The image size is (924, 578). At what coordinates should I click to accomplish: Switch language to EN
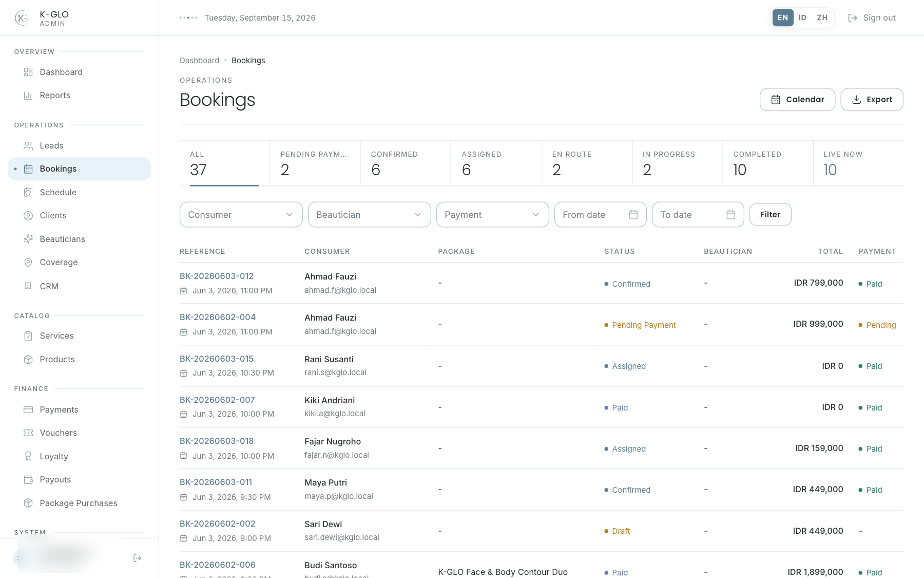tap(783, 18)
